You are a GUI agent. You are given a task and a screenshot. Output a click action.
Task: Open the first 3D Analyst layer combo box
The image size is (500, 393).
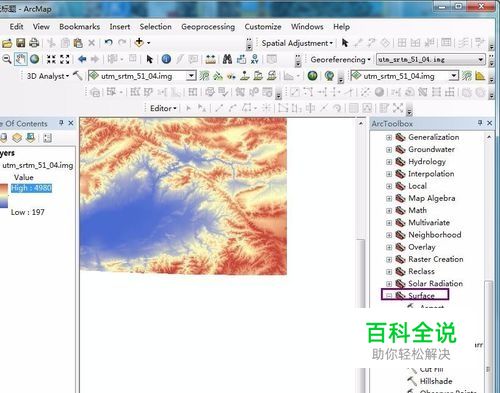coord(191,76)
